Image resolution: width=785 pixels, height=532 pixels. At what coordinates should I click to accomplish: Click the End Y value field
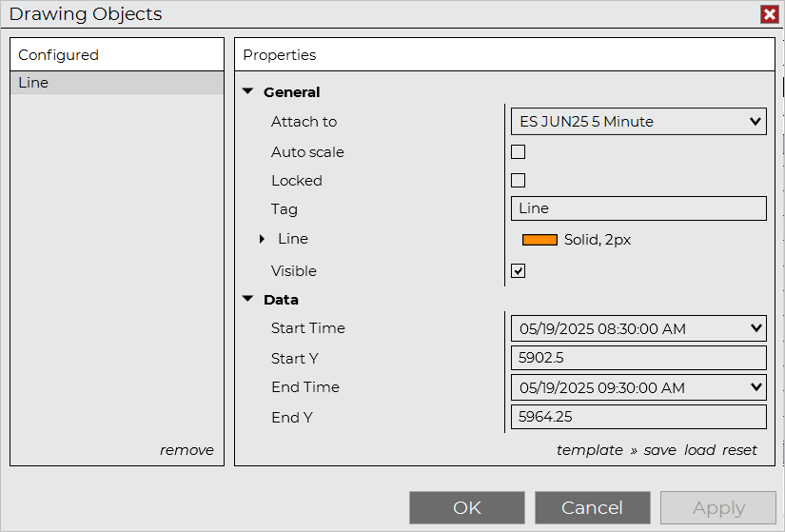[x=638, y=417]
